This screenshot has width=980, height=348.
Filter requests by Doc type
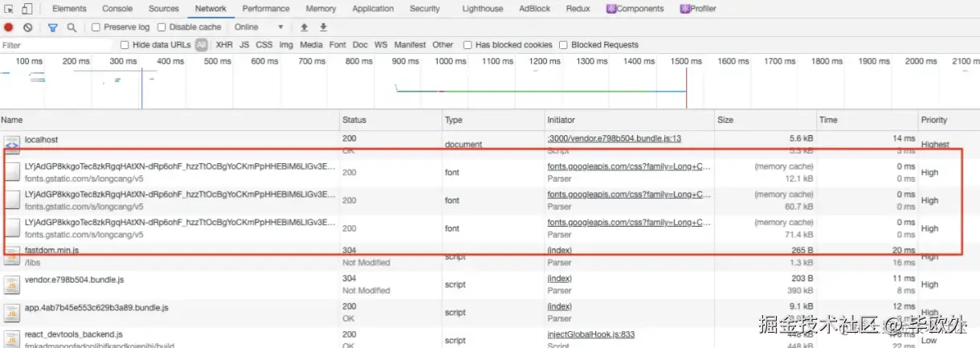(360, 45)
